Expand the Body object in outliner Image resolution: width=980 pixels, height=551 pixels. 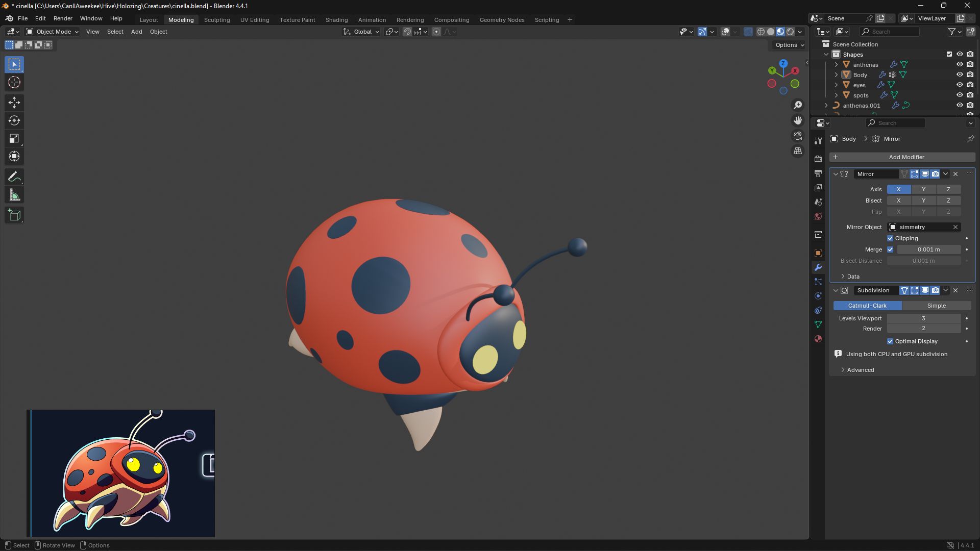pyautogui.click(x=836, y=75)
